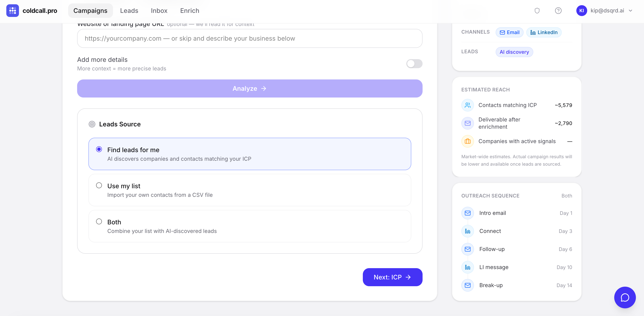The height and width of the screenshot is (316, 644).
Task: Click the Intro email envelope icon
Action: tap(467, 213)
